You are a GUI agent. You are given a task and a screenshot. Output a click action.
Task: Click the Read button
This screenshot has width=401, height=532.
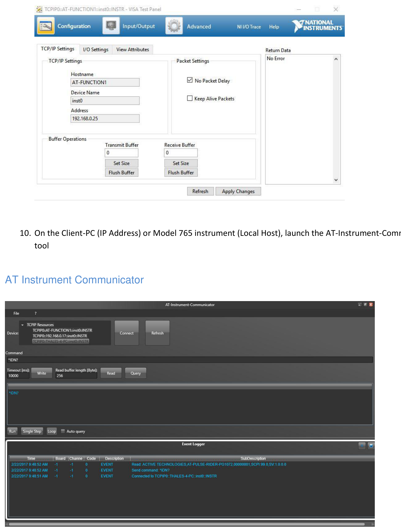coord(111,373)
